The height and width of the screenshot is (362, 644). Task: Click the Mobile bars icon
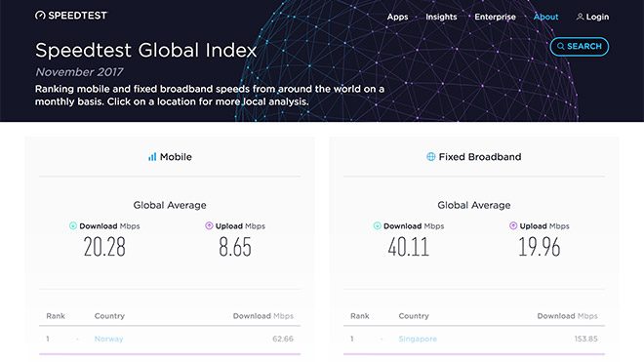(x=152, y=156)
